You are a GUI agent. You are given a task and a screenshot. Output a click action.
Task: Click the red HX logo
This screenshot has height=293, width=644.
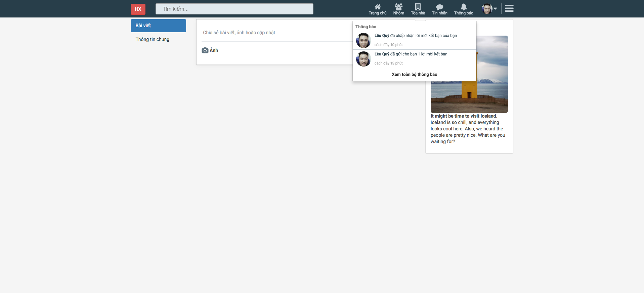tap(138, 9)
